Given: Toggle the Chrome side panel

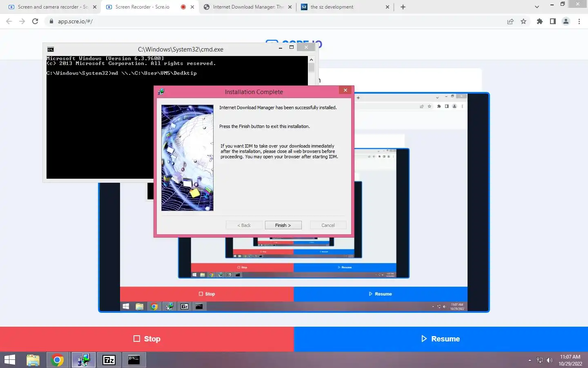Looking at the screenshot, I should pos(553,21).
